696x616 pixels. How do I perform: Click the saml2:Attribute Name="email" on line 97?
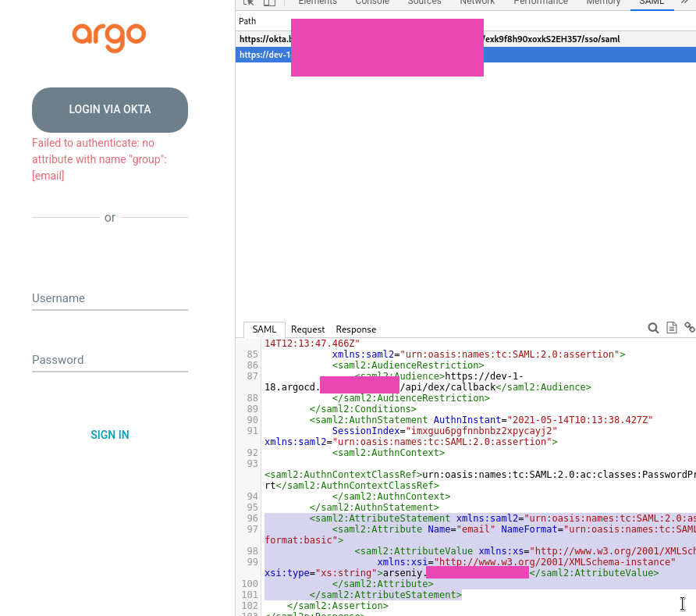[414, 529]
